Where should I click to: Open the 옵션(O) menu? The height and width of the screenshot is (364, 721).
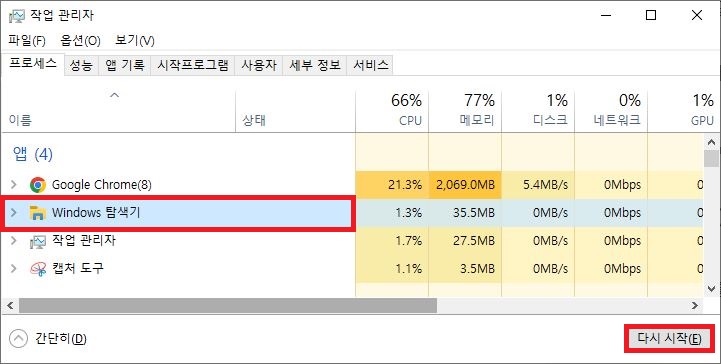coord(80,41)
